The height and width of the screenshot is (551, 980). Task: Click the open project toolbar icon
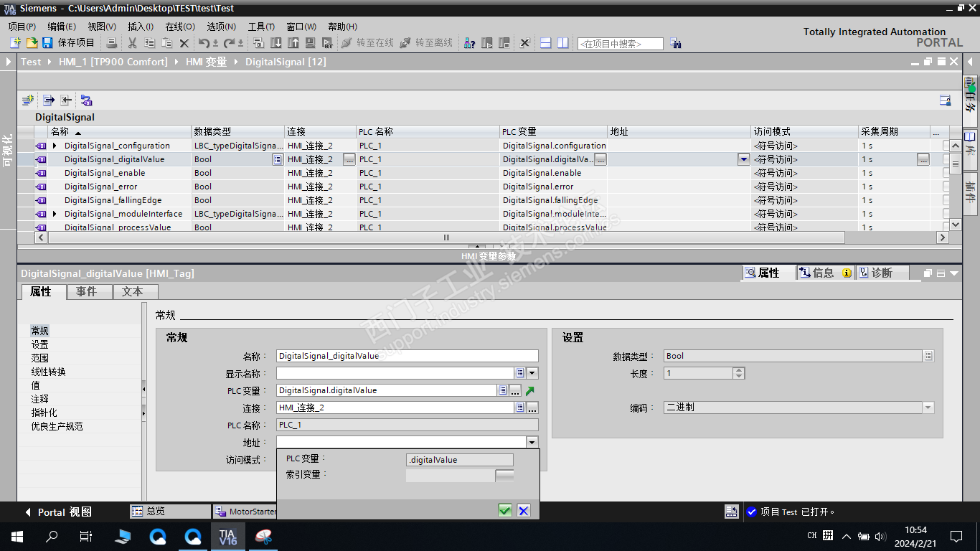coord(32,43)
